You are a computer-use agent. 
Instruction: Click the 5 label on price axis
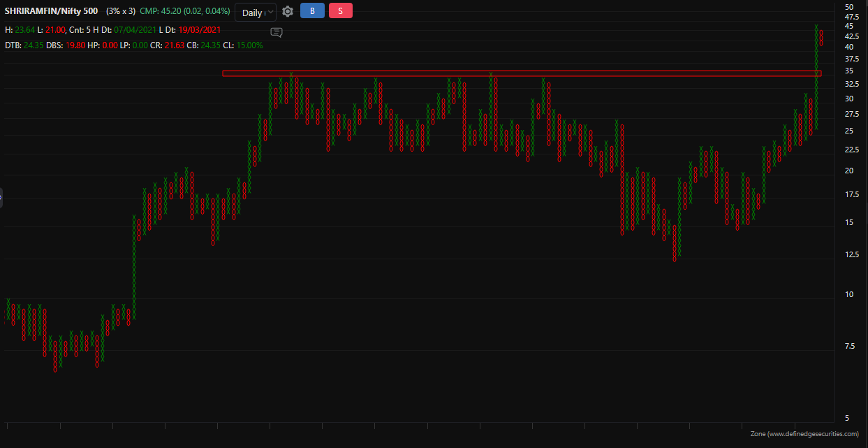tap(847, 418)
